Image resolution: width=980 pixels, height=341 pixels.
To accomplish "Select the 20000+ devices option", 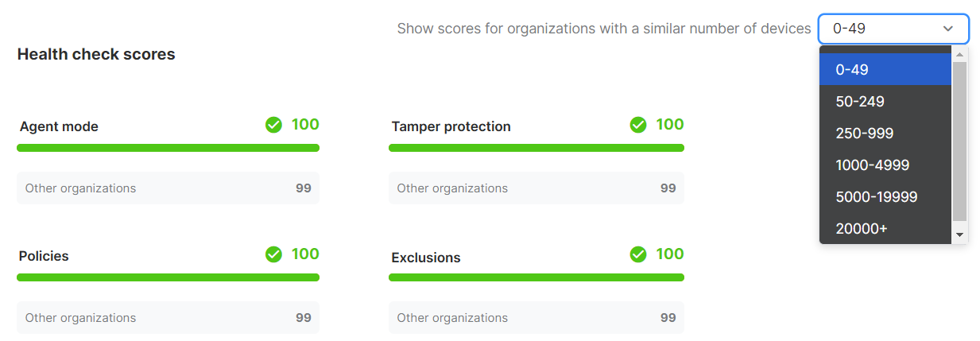I will [885, 228].
